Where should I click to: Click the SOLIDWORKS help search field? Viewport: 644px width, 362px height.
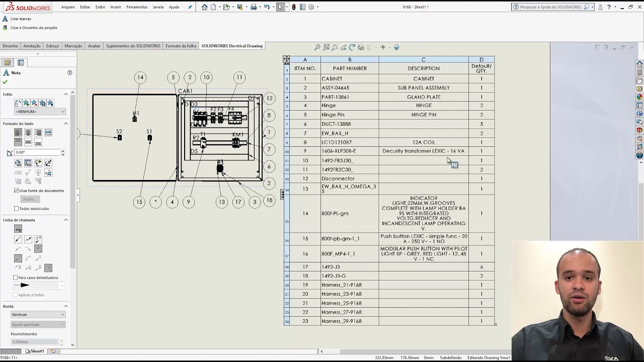[x=552, y=7]
